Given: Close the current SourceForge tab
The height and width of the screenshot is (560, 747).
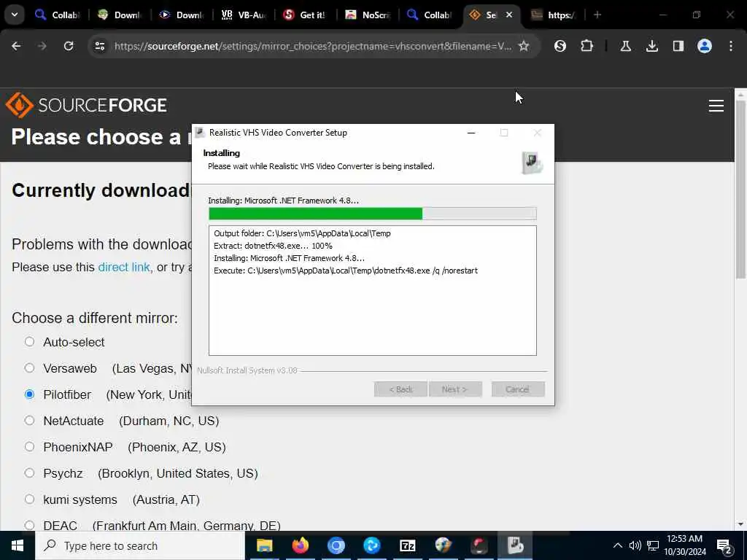Looking at the screenshot, I should click(509, 15).
